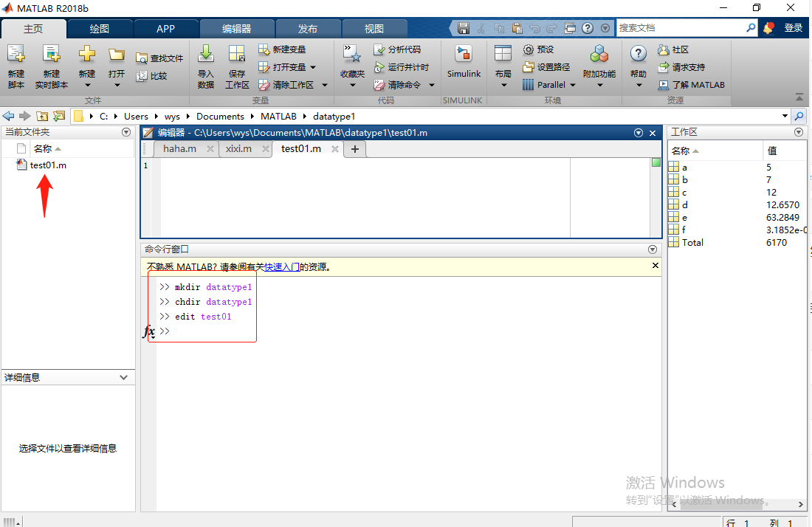
Task: Click the search magnifier in address bar
Action: click(799, 116)
